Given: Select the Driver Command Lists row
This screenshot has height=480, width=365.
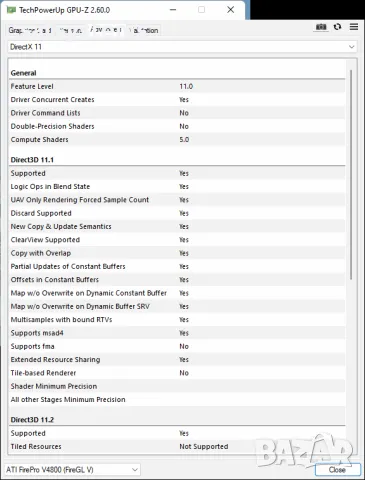Looking at the screenshot, I should tap(177, 113).
